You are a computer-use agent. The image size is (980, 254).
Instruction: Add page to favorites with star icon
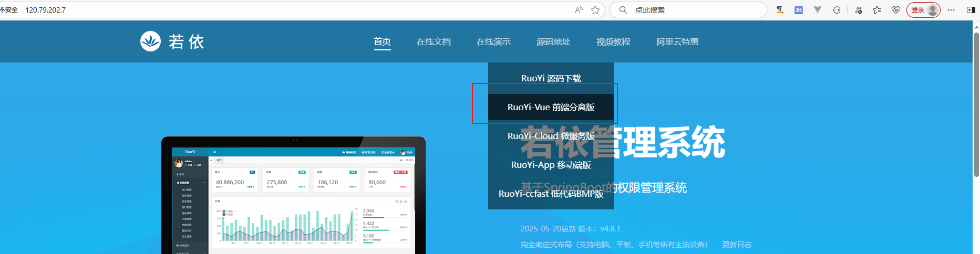pyautogui.click(x=595, y=10)
